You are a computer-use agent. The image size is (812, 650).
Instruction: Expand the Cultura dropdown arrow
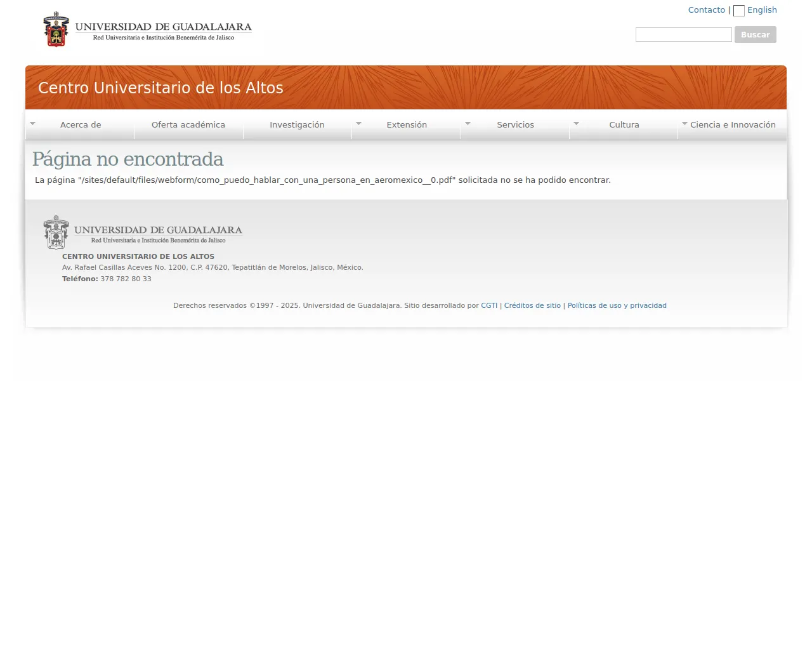click(x=576, y=123)
